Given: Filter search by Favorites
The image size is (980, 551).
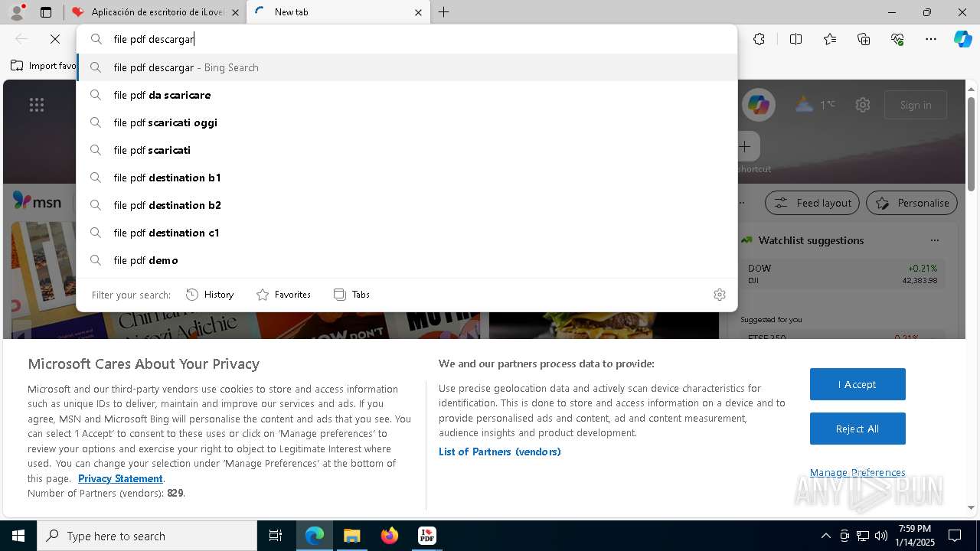Looking at the screenshot, I should [283, 295].
